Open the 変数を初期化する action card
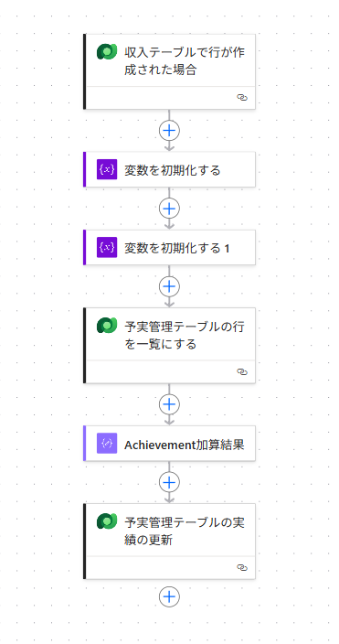 click(170, 169)
